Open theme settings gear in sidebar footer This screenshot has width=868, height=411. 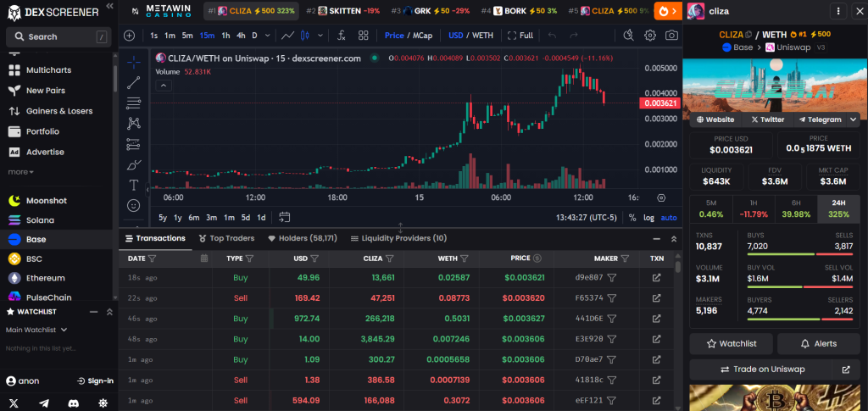[x=103, y=403]
